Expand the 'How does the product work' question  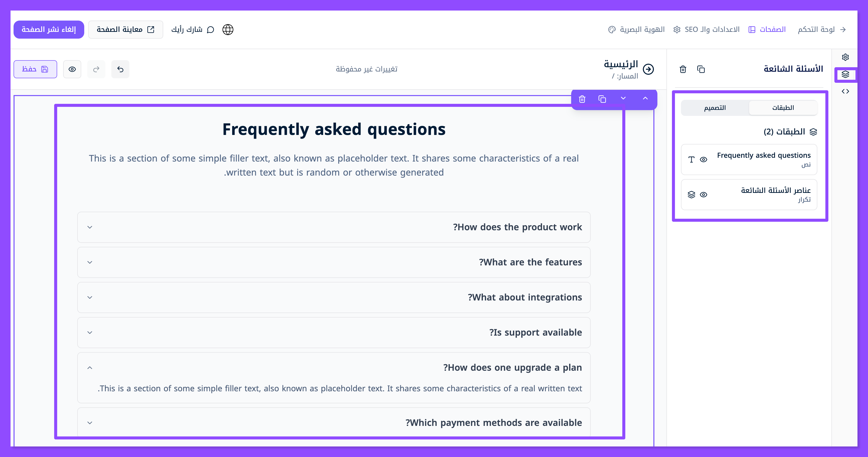click(90, 227)
